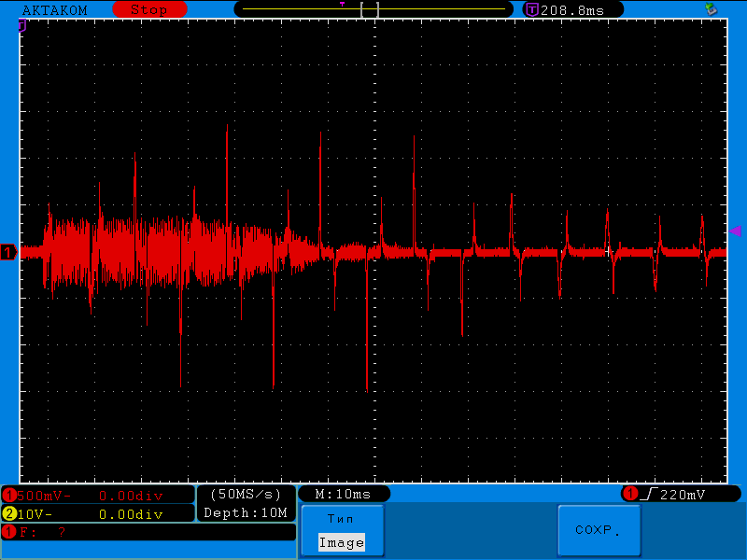Screen dimensions: 747x560
Task: Click channel 2 10V scale readout
Action: [34, 514]
